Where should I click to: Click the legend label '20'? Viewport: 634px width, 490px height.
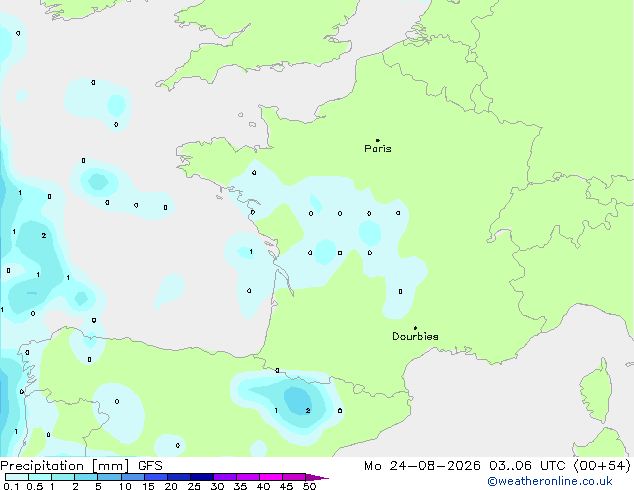tap(171, 486)
